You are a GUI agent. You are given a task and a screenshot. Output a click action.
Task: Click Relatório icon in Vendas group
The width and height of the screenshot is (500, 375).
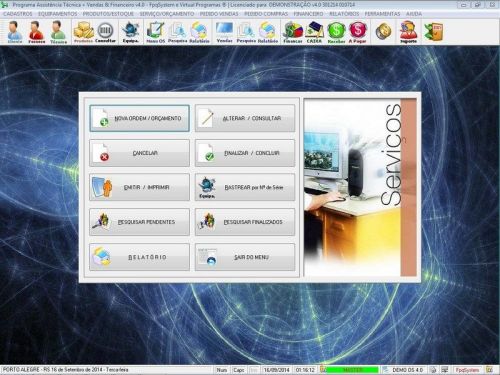tap(268, 32)
